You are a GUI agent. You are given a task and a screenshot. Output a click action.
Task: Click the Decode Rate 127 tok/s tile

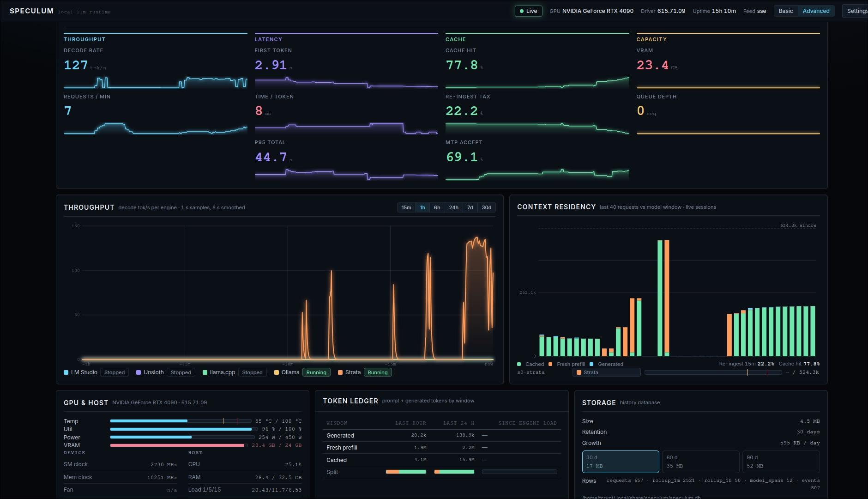tap(155, 67)
